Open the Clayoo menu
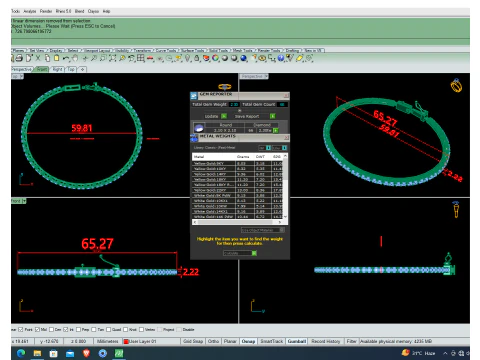 [x=93, y=11]
